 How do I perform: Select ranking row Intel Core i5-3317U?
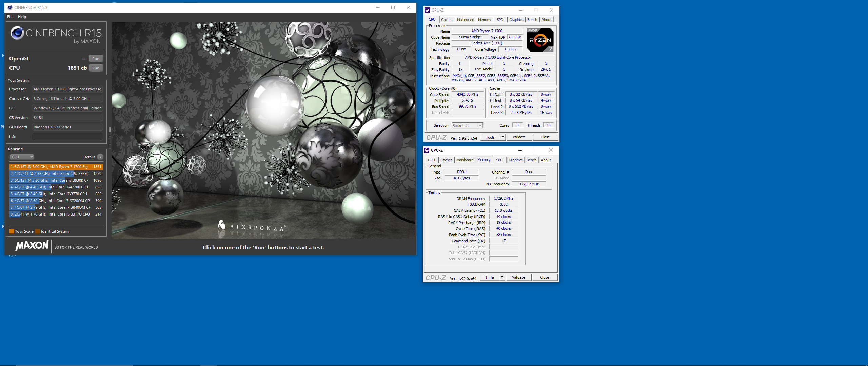click(x=56, y=214)
